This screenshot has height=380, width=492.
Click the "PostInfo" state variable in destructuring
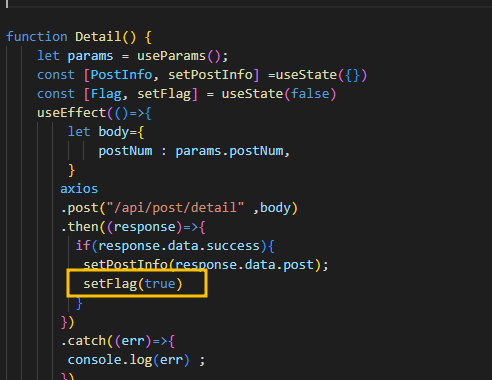121,75
